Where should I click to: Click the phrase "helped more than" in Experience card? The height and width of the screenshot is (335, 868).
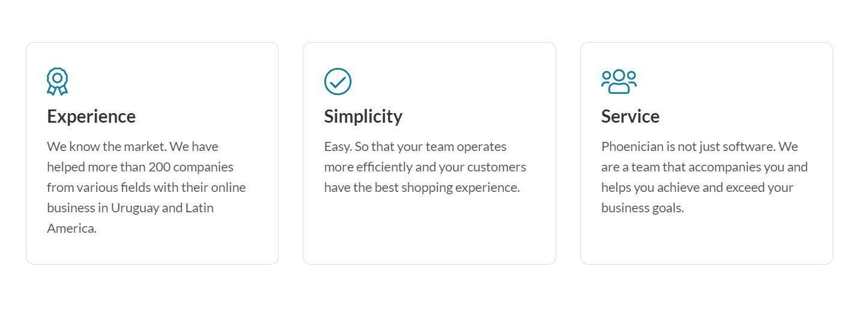(96, 167)
